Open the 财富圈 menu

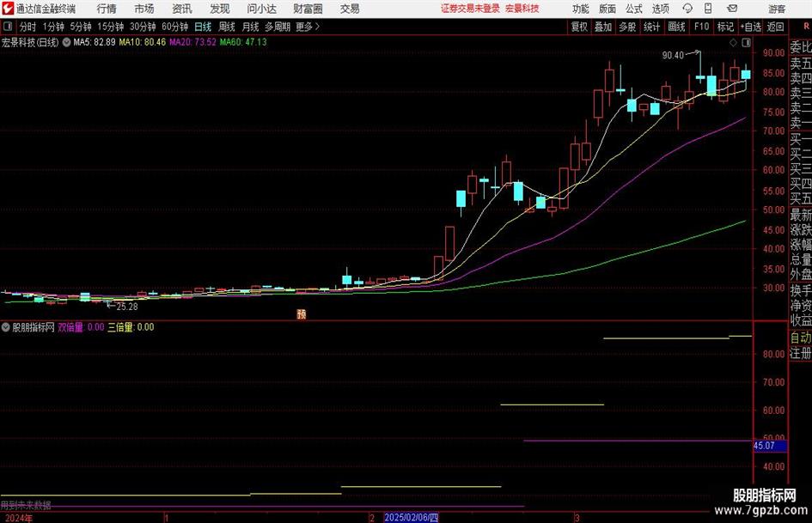[x=308, y=9]
